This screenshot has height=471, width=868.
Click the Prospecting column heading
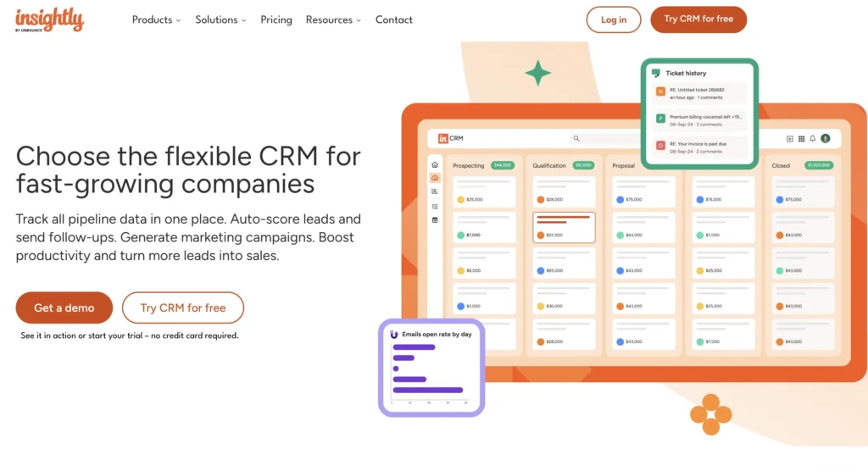468,165
